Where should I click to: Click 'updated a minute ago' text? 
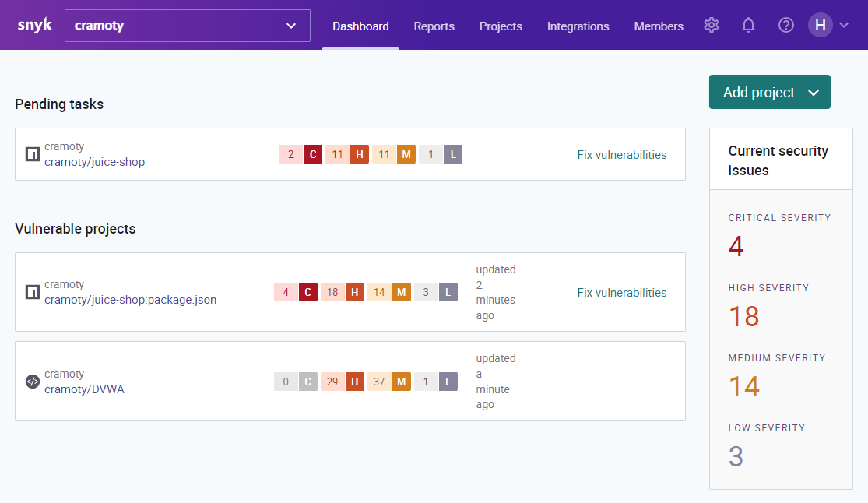click(x=496, y=381)
